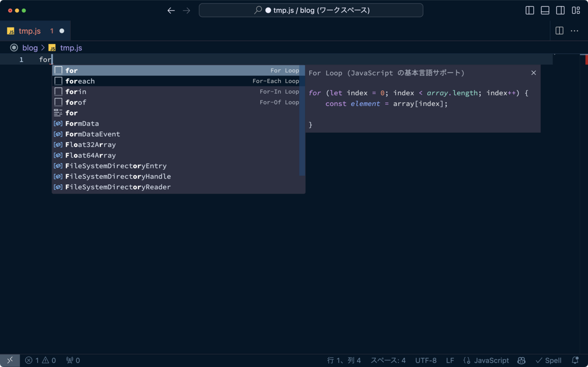Choose the FileSystemDirectoryEntry suggestion
The height and width of the screenshot is (367, 588).
(x=176, y=166)
